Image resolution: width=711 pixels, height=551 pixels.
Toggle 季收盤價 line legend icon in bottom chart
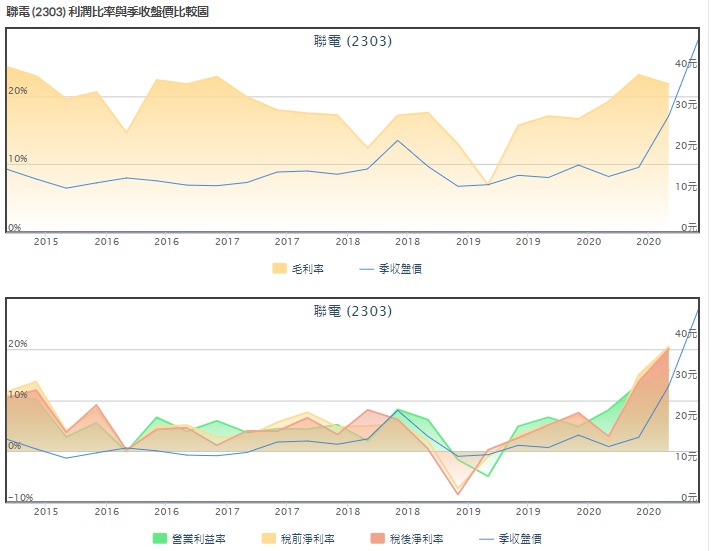pyautogui.click(x=486, y=539)
